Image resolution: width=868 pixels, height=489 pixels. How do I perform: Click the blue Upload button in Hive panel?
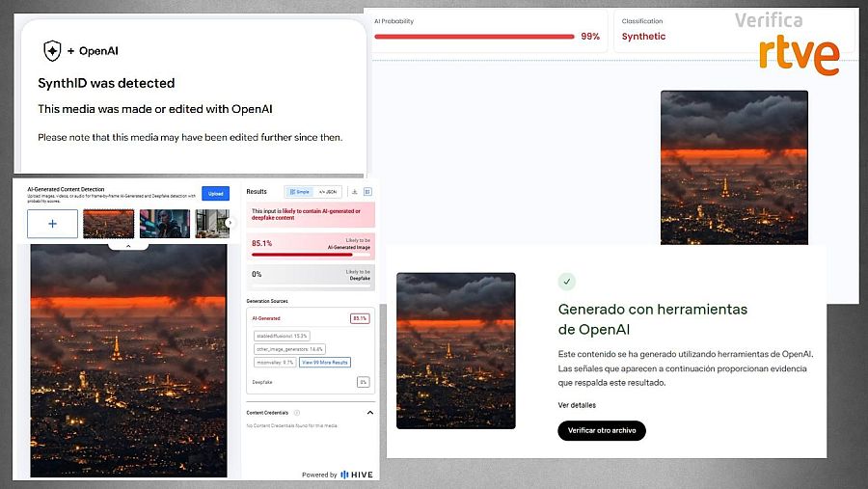[x=215, y=193]
